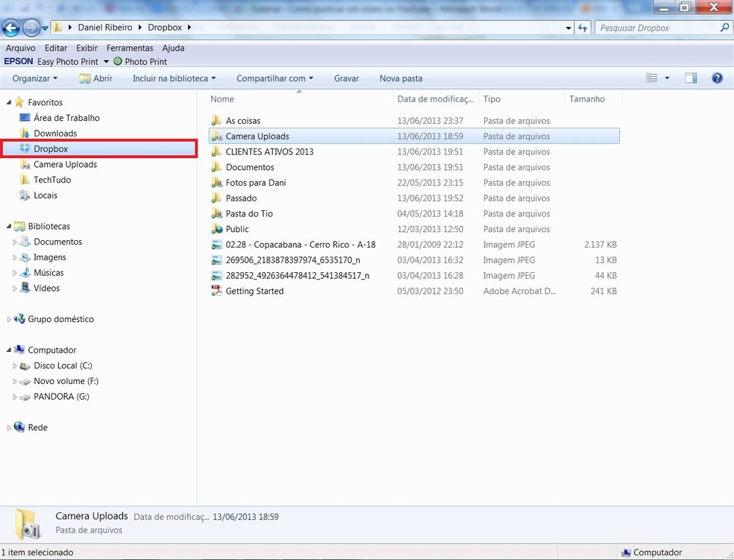
Task: Refresh the folder via address bar button
Action: (x=583, y=28)
